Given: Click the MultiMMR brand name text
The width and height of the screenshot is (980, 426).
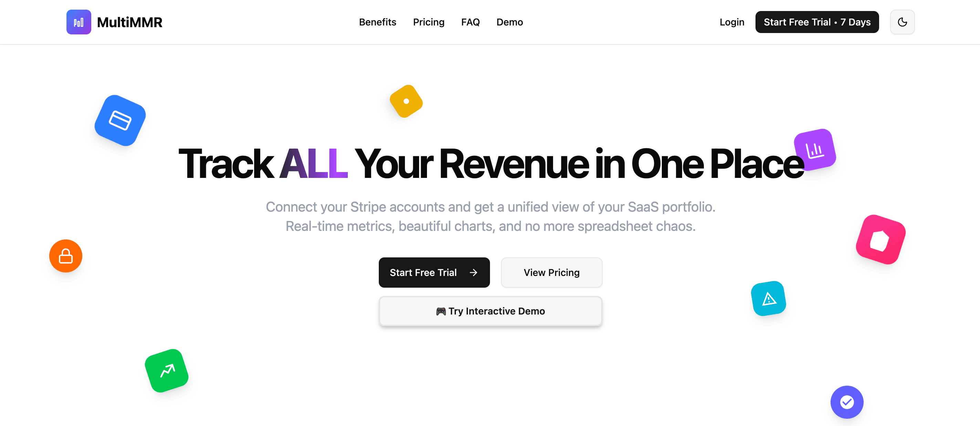Looking at the screenshot, I should 130,22.
